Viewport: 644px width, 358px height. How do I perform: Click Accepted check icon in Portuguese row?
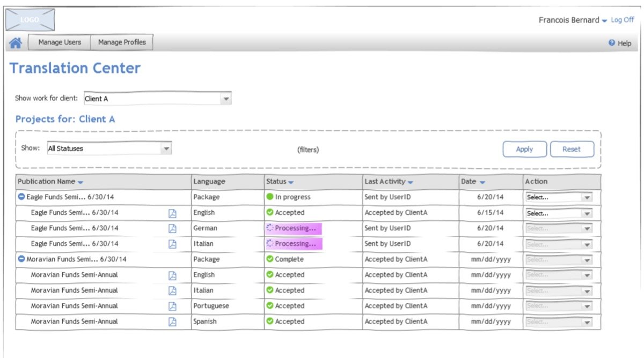pos(270,305)
